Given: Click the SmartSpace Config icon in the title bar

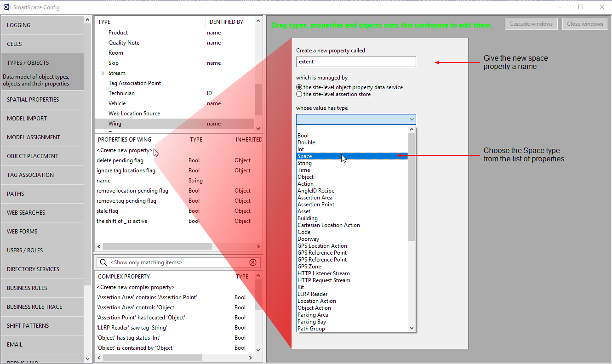Looking at the screenshot, I should click(x=6, y=7).
